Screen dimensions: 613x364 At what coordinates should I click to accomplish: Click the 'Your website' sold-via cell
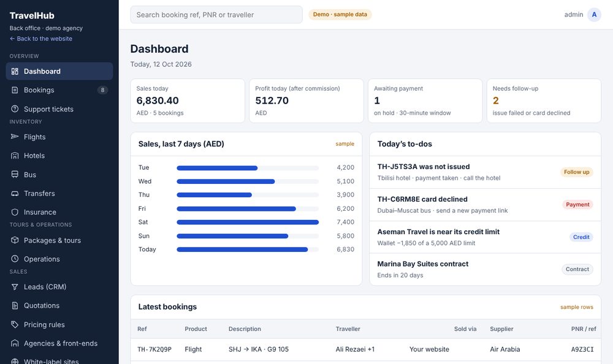tap(429, 349)
